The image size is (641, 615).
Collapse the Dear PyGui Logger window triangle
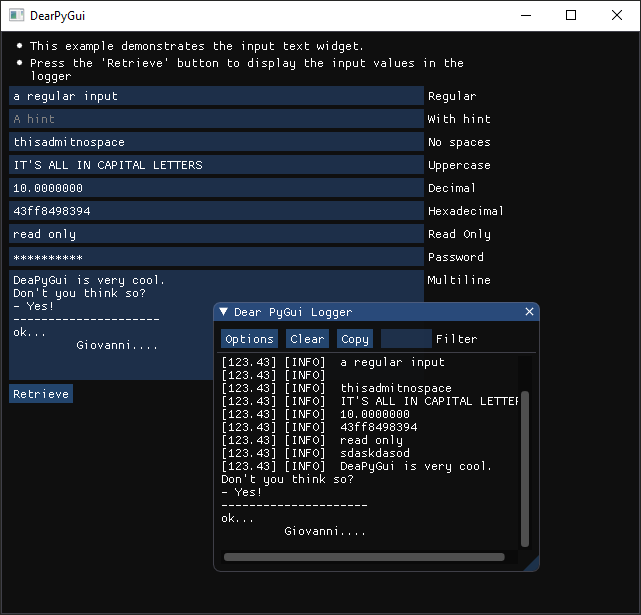coord(223,312)
